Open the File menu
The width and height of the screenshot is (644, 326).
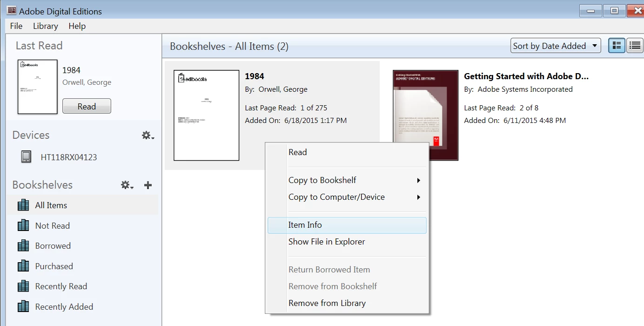(x=16, y=26)
